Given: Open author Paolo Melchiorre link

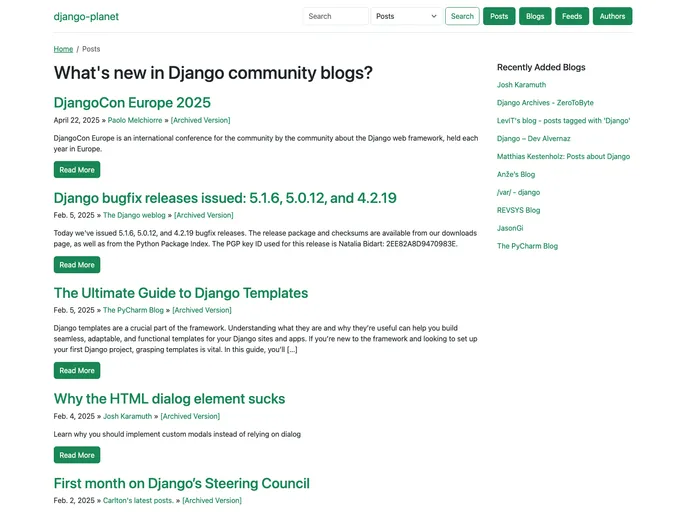Looking at the screenshot, I should tap(135, 120).
